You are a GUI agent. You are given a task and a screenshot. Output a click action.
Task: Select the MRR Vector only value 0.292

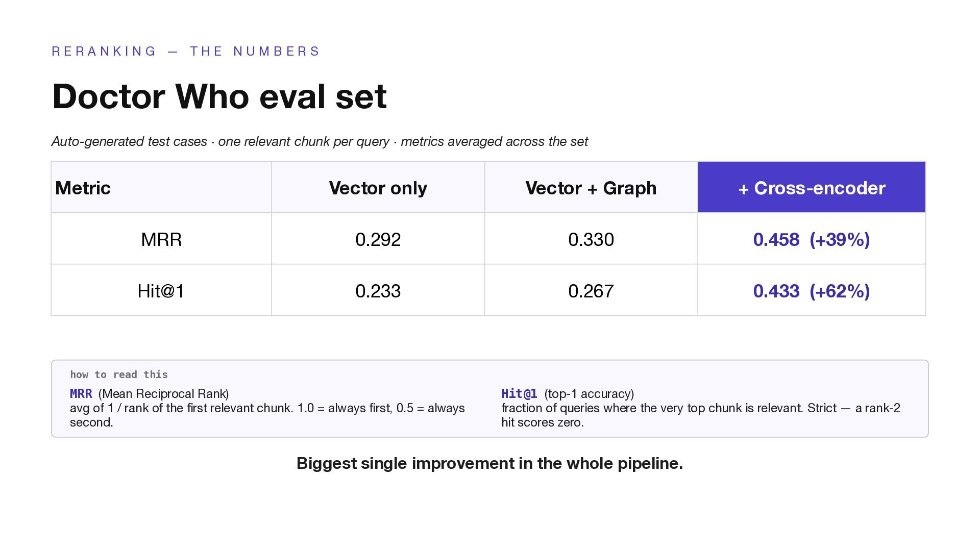tap(378, 239)
